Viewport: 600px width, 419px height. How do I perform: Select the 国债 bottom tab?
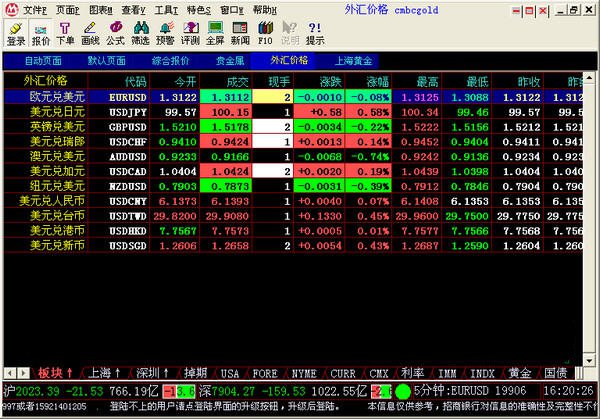(x=555, y=373)
